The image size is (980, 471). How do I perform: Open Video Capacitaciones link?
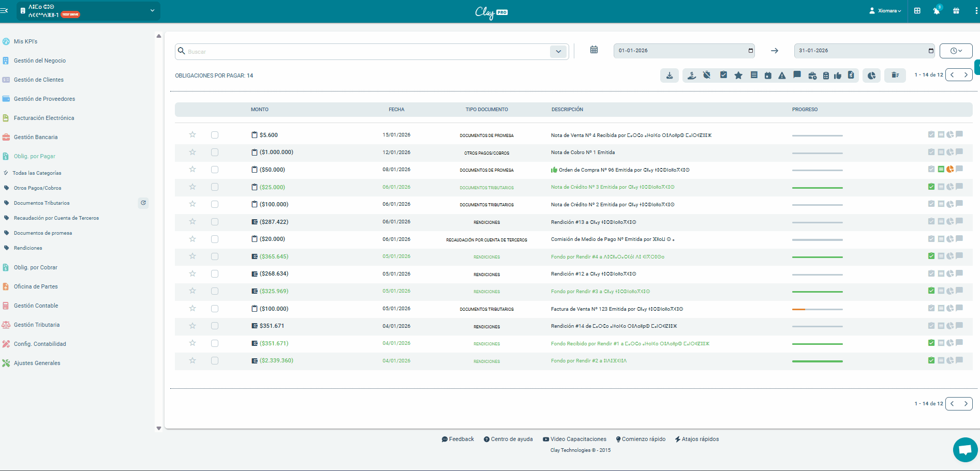pyautogui.click(x=574, y=439)
